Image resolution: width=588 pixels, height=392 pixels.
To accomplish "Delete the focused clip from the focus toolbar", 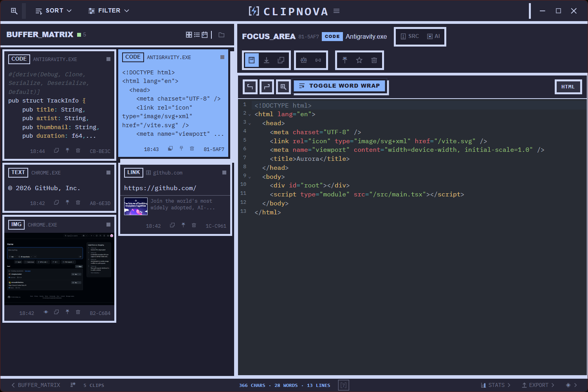I will (x=374, y=60).
